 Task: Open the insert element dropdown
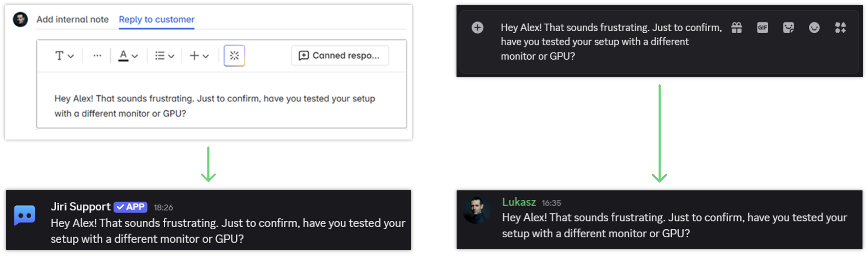[198, 55]
